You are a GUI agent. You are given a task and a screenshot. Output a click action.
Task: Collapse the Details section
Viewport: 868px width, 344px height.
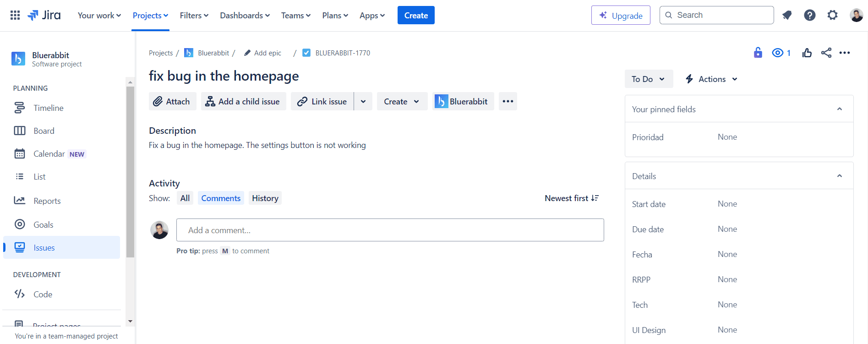click(840, 176)
